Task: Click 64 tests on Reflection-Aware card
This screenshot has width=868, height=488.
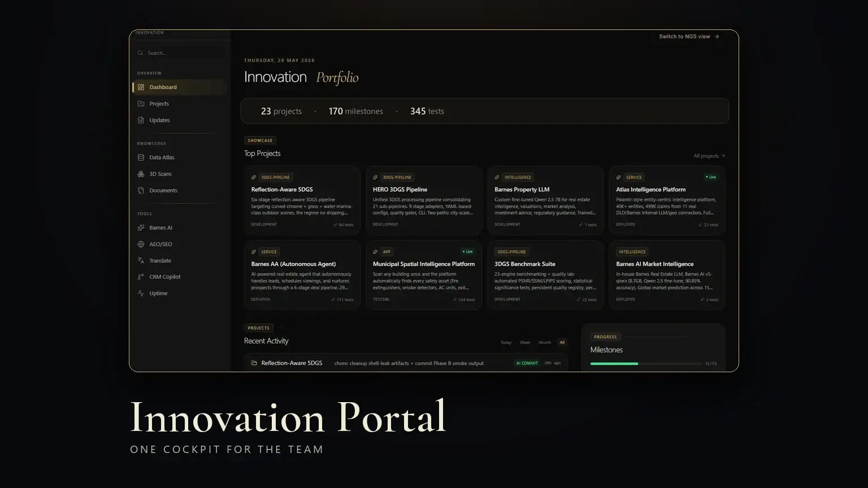Action: 344,225
